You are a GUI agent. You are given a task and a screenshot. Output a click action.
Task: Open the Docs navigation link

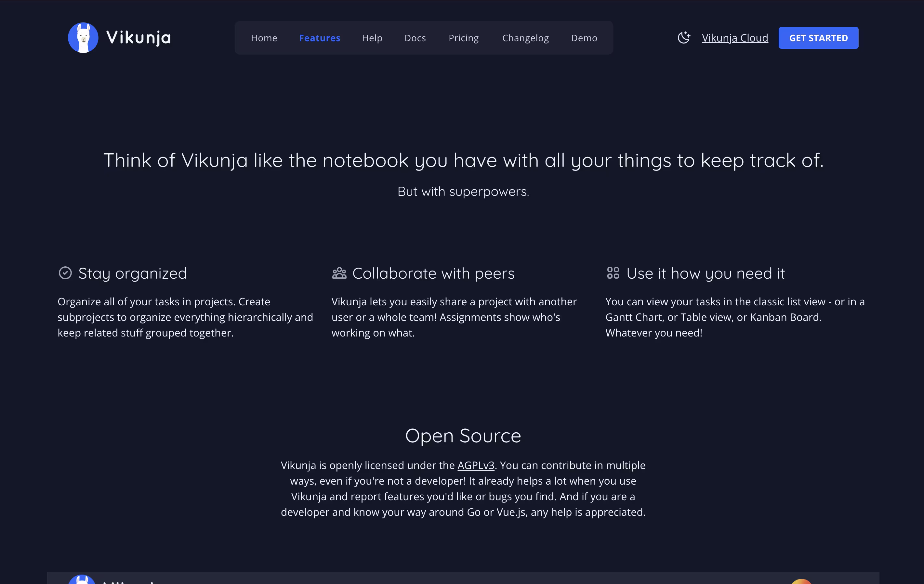pos(415,38)
